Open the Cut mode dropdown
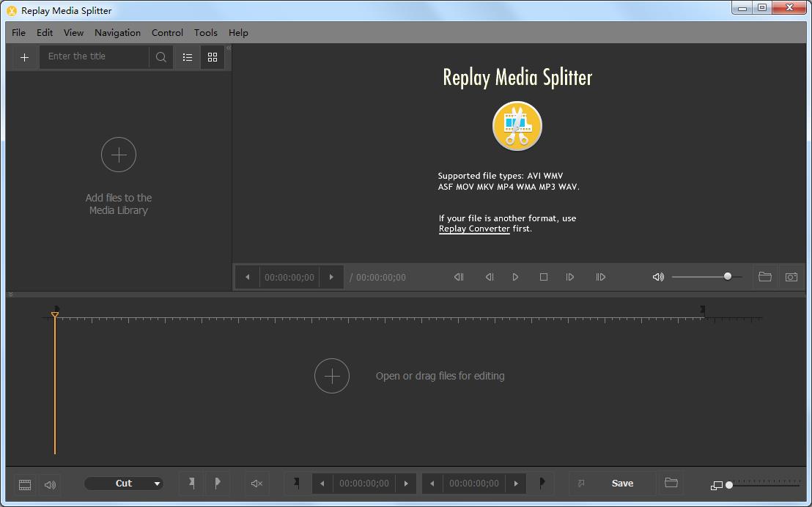 pos(124,484)
